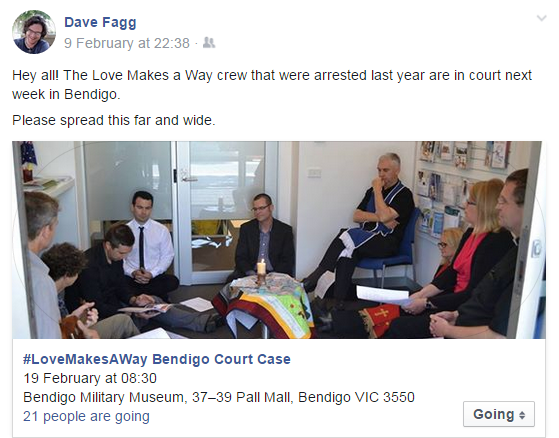Click the 'Please spread this far and wide' line

point(114,120)
